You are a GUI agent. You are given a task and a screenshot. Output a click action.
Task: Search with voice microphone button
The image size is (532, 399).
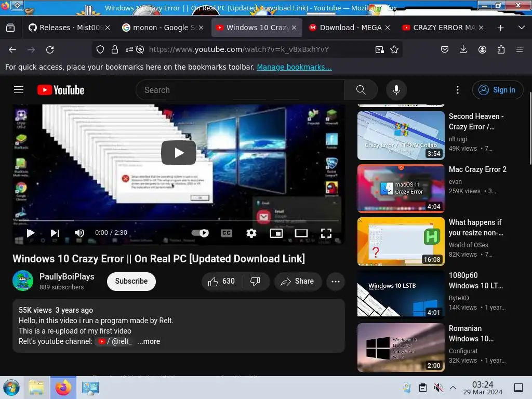(396, 90)
